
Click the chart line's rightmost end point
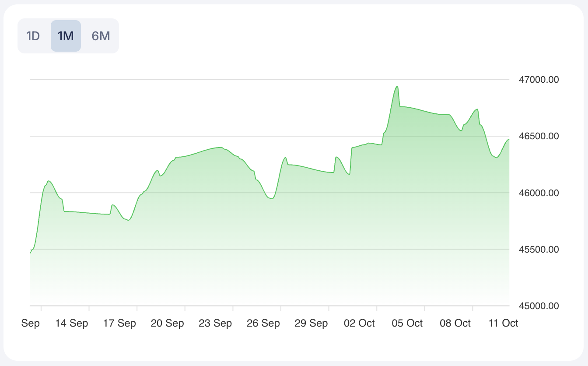click(509, 139)
